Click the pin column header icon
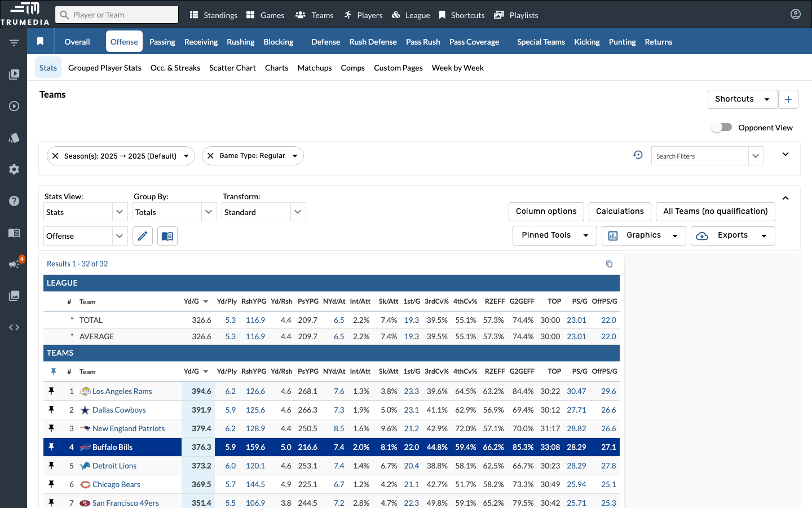812x508 pixels. pos(54,371)
